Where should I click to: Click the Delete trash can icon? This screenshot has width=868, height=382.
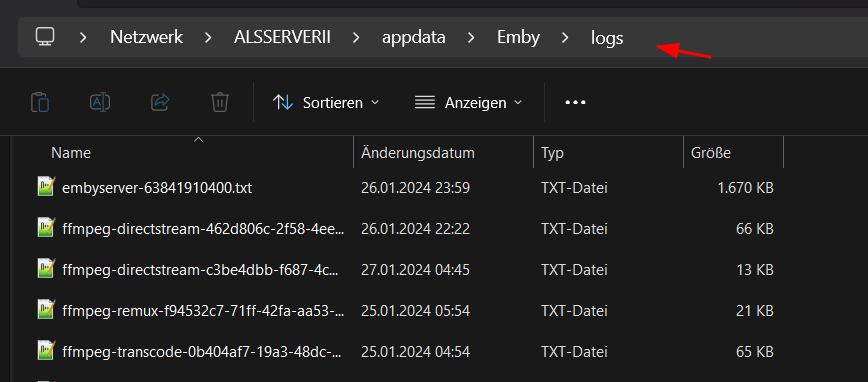[x=220, y=102]
